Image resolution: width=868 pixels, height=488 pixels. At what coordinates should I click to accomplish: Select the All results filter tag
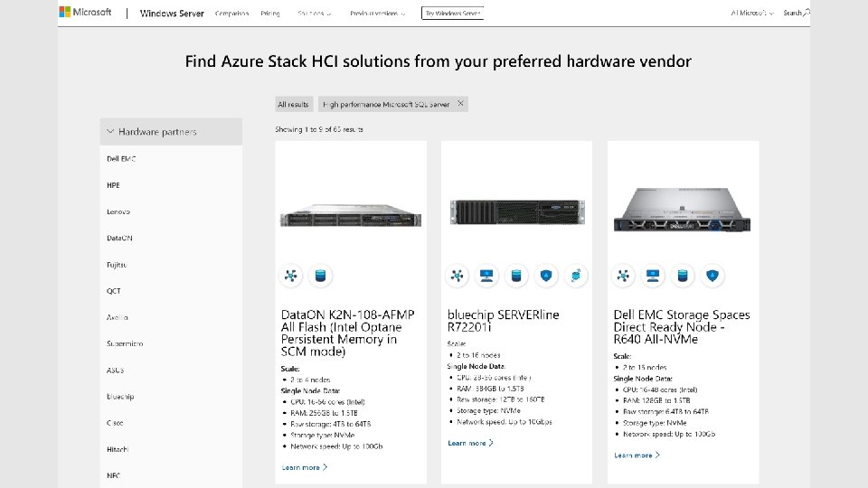tap(294, 105)
